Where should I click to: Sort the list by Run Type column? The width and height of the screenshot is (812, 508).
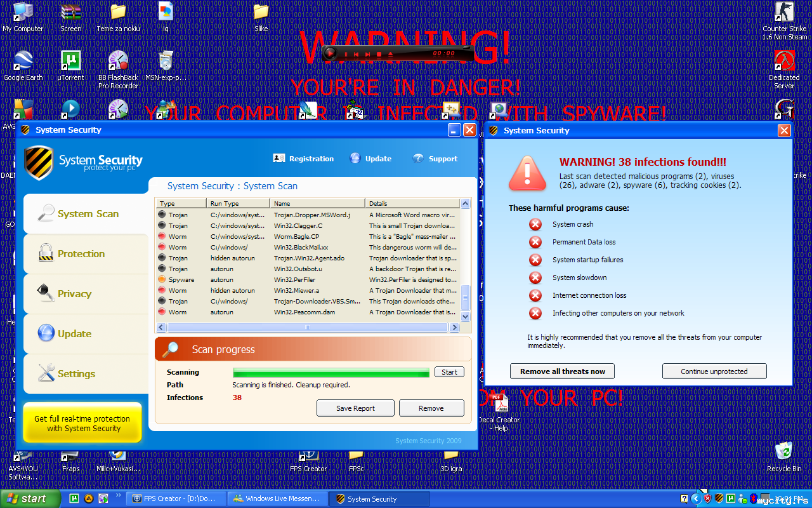239,203
